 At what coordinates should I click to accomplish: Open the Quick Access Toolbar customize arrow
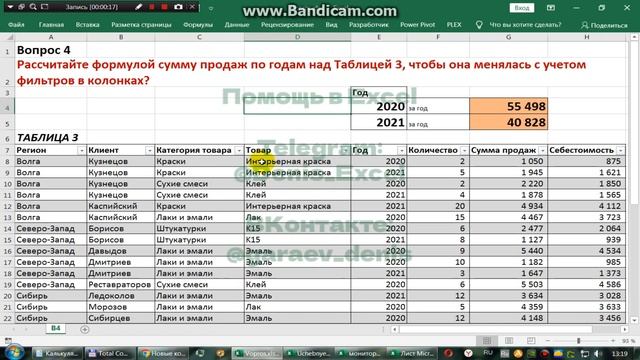click(x=211, y=8)
